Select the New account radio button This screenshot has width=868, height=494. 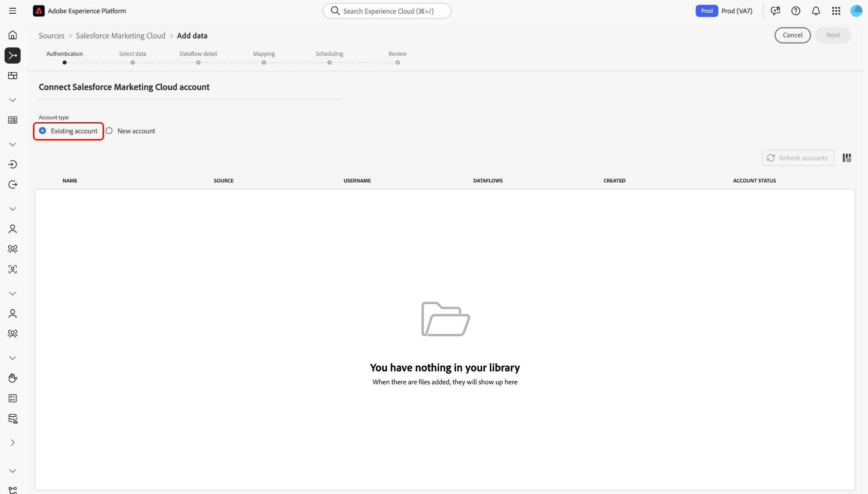[109, 131]
